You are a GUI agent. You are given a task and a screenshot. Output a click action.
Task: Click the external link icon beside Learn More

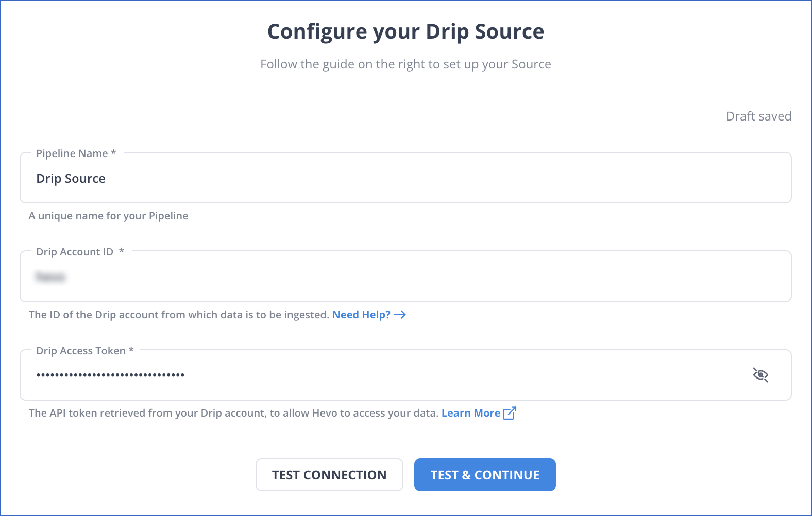point(510,413)
